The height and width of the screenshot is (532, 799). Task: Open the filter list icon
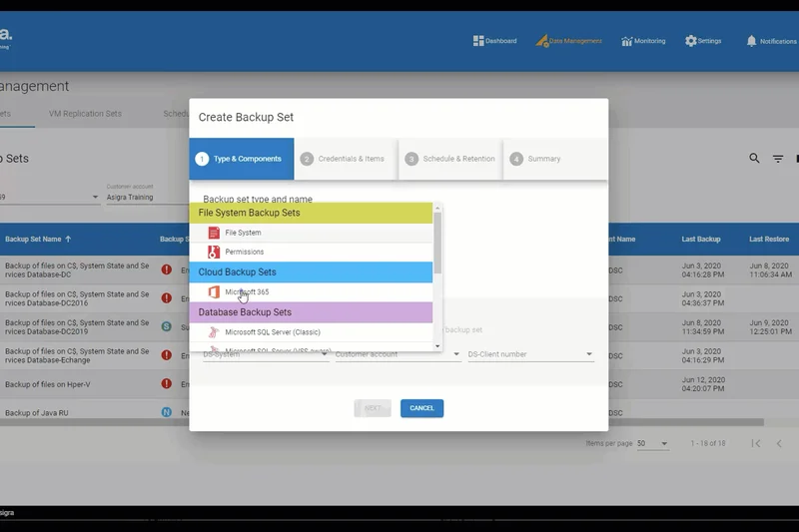(x=778, y=159)
